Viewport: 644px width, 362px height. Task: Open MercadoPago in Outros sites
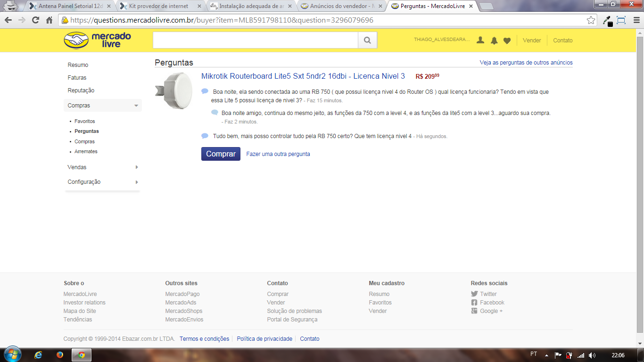182,294
